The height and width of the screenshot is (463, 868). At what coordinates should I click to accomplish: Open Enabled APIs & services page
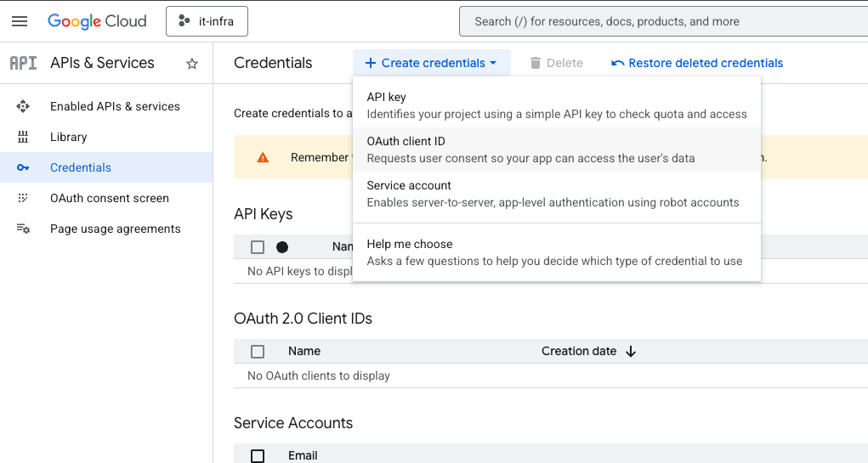point(115,106)
